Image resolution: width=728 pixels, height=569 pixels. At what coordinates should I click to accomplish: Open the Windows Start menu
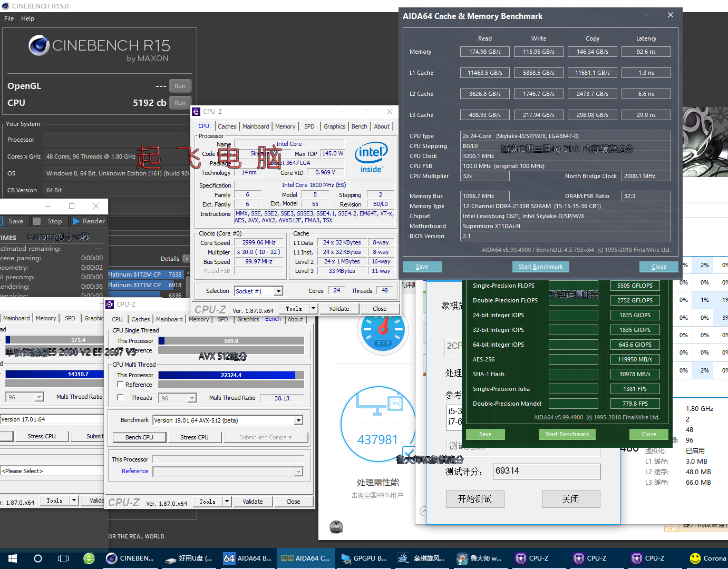click(x=13, y=558)
